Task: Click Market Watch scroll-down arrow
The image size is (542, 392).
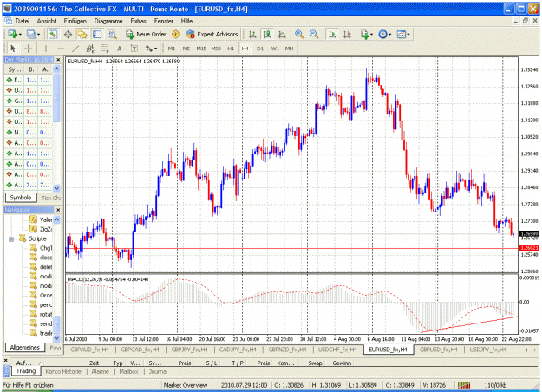Action: click(56, 188)
